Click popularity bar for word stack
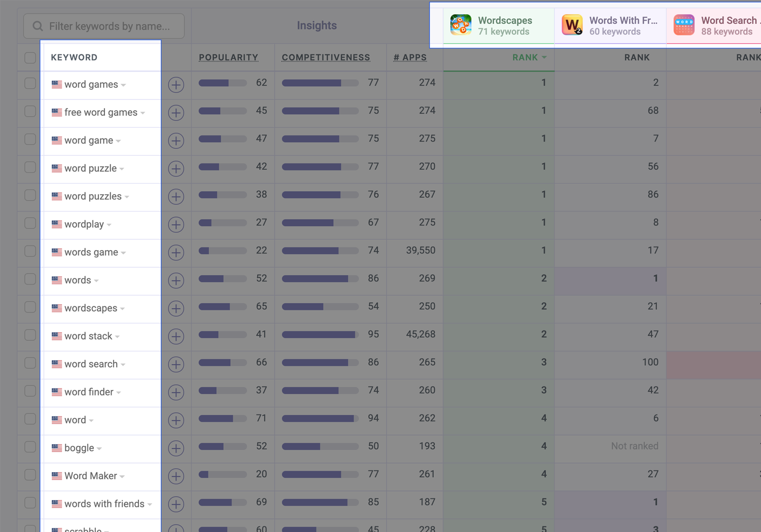 [223, 335]
